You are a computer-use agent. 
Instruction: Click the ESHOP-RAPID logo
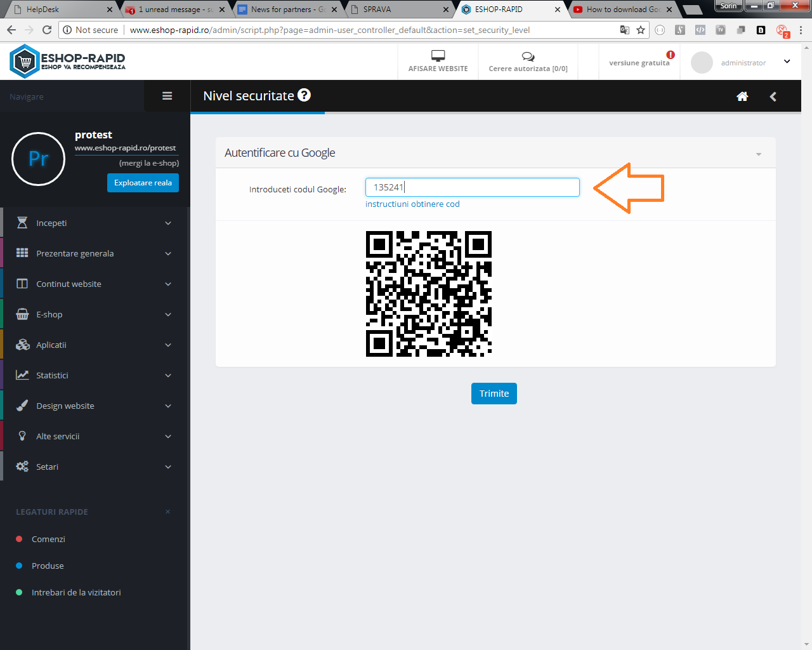tap(68, 62)
